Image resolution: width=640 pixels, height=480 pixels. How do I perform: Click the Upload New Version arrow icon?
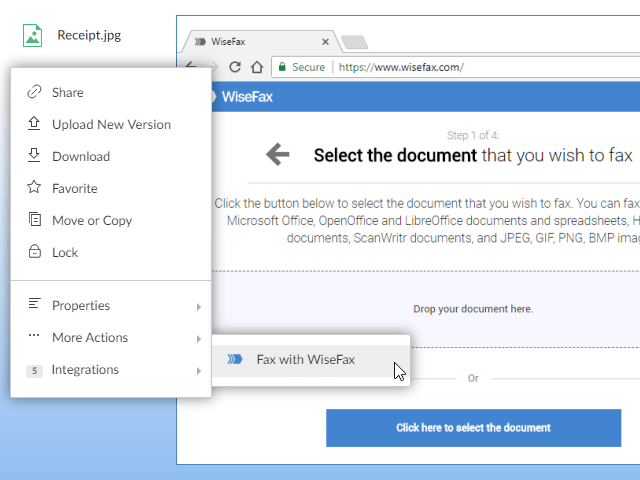pos(34,124)
